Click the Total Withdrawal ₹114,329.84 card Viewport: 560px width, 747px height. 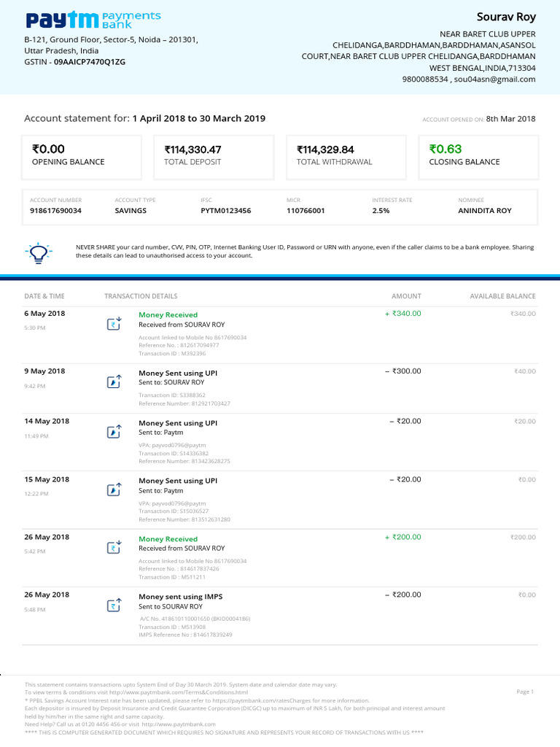pyautogui.click(x=346, y=158)
